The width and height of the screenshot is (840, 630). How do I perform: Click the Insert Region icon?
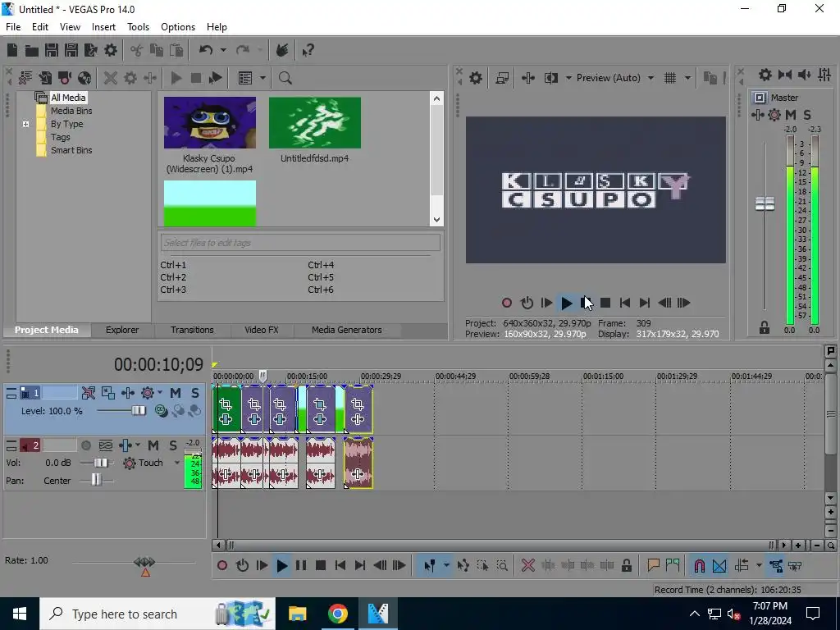[x=673, y=566]
